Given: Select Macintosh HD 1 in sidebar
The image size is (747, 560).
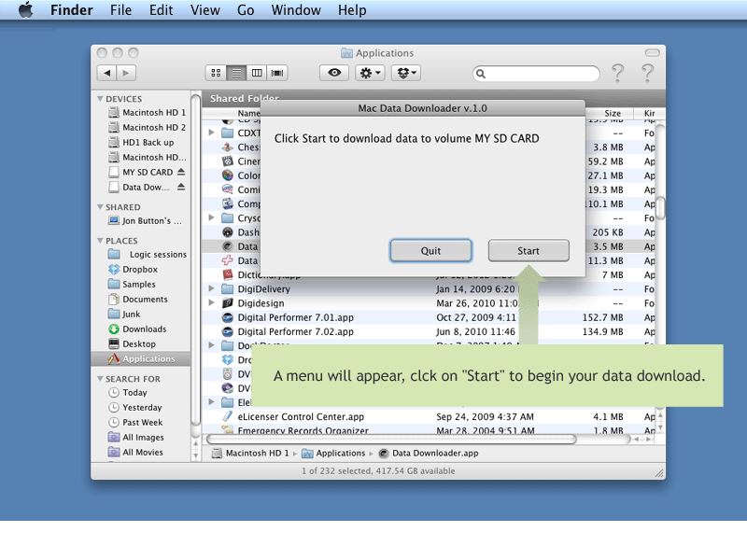Looking at the screenshot, I should 147,112.
